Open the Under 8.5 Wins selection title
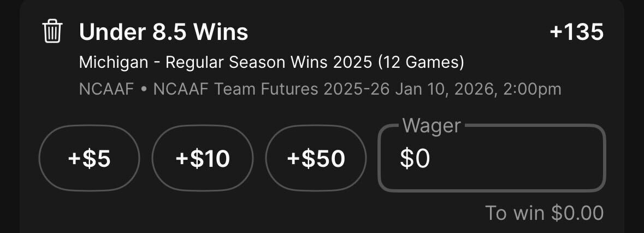The image size is (644, 233). pos(163,32)
